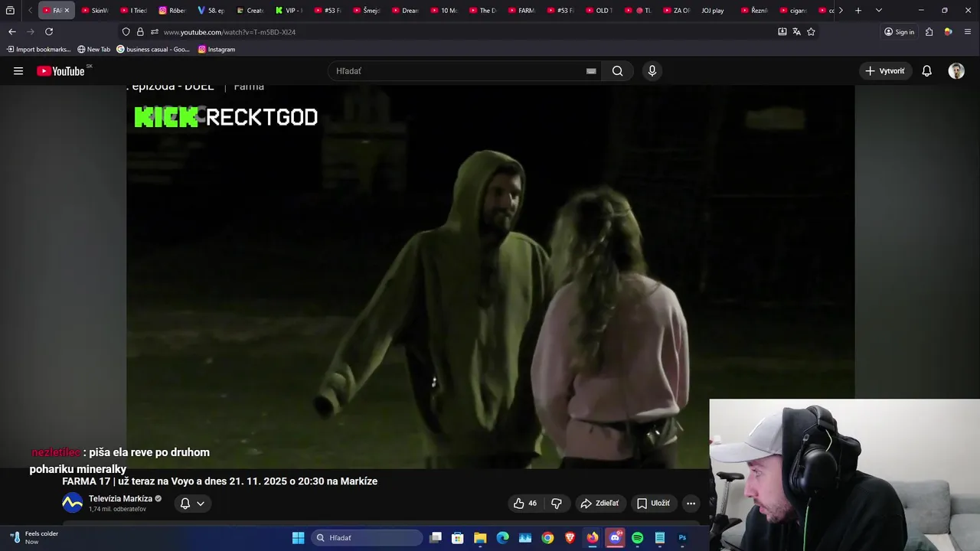980x551 pixels.
Task: Open the New Tab bookmark
Action: pos(93,49)
